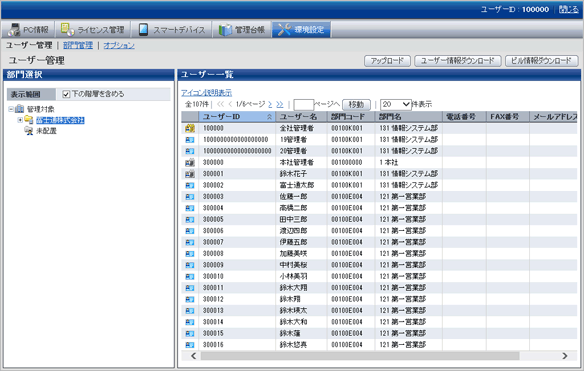Click the ユーザー名 column header
The width and height of the screenshot is (584, 371).
coord(301,117)
